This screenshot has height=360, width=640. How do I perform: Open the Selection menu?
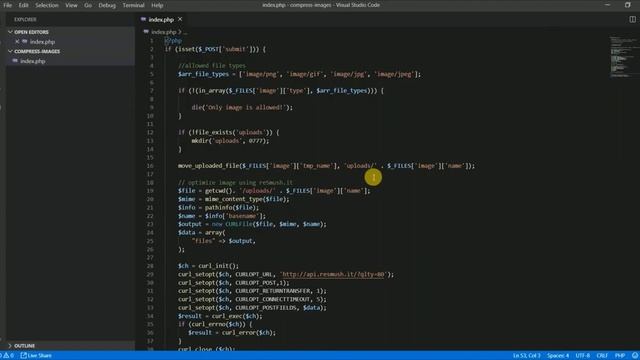tap(47, 5)
